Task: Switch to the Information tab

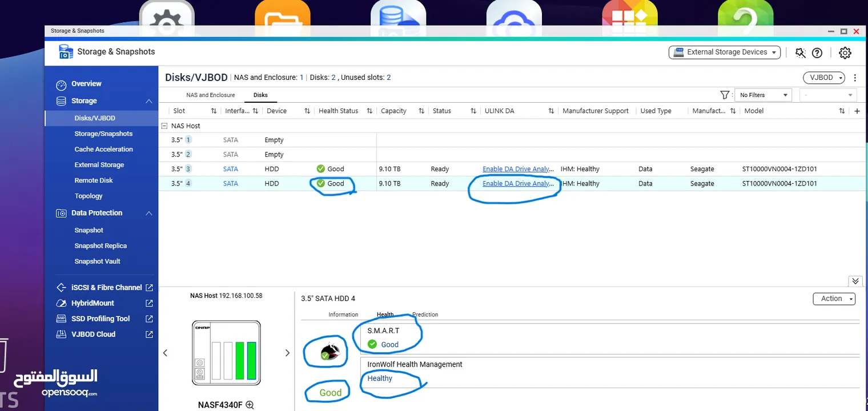Action: [x=343, y=315]
